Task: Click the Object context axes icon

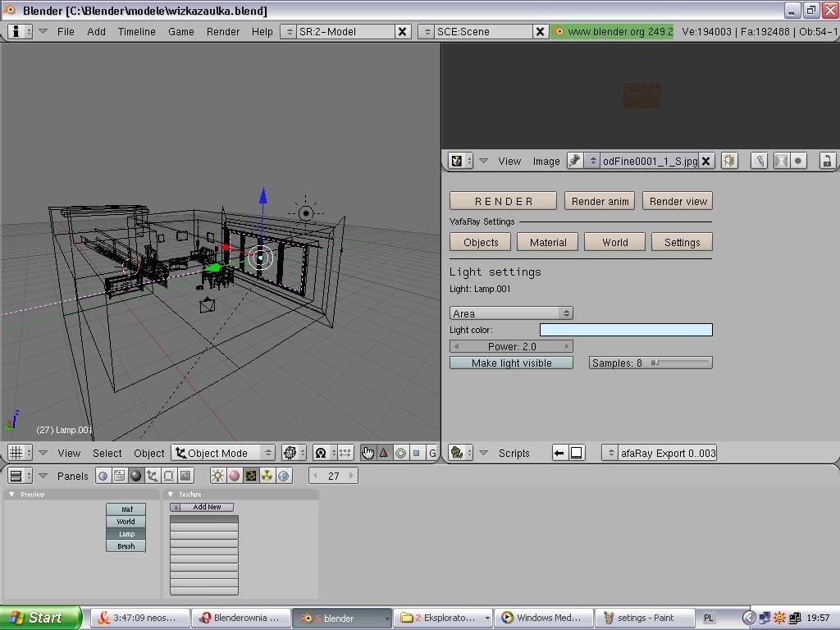Action: click(x=153, y=476)
